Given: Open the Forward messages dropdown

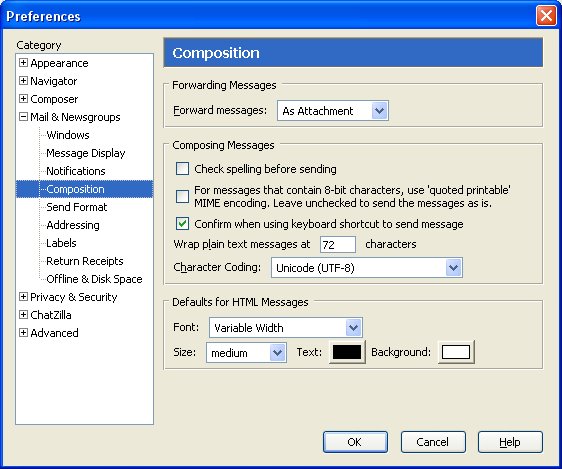Looking at the screenshot, I should pos(333,111).
